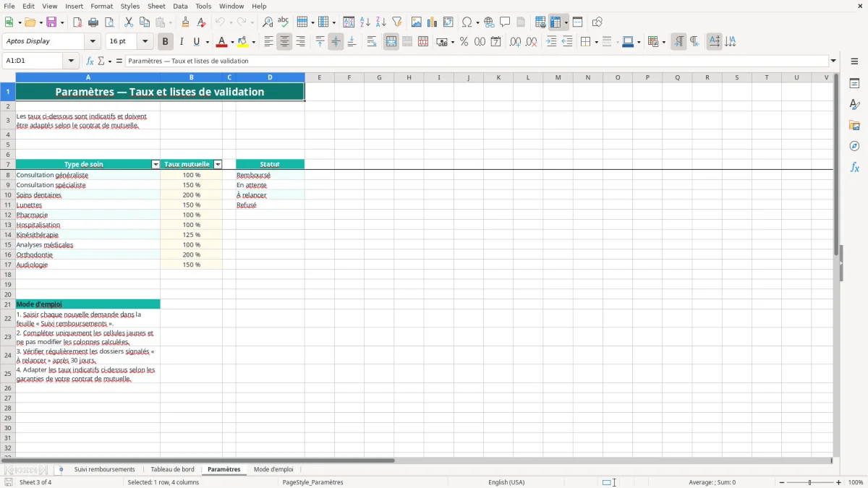The image size is (868, 488).
Task: Insert special character Omega icon
Action: tap(467, 22)
